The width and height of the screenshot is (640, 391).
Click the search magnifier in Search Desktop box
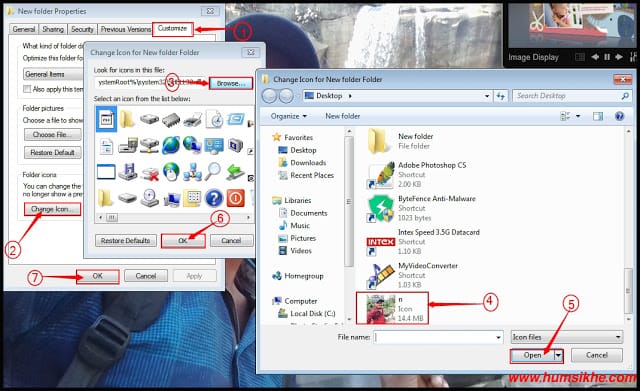click(624, 96)
